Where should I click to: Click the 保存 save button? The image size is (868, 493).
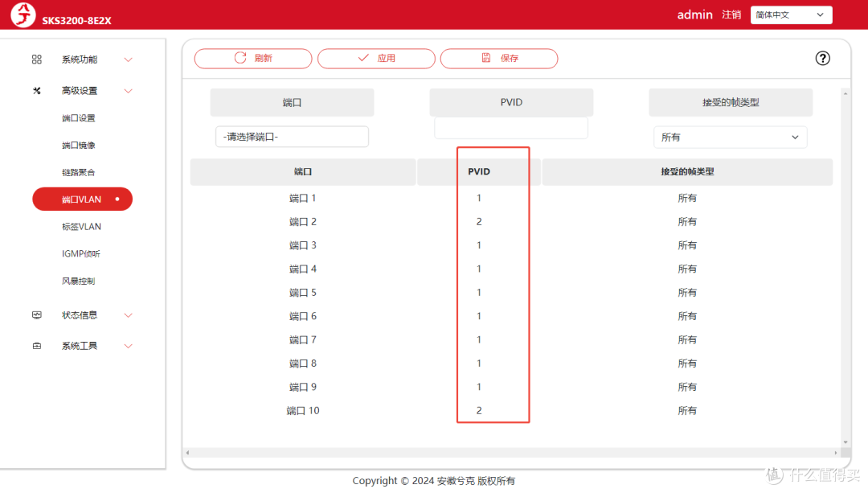click(499, 58)
